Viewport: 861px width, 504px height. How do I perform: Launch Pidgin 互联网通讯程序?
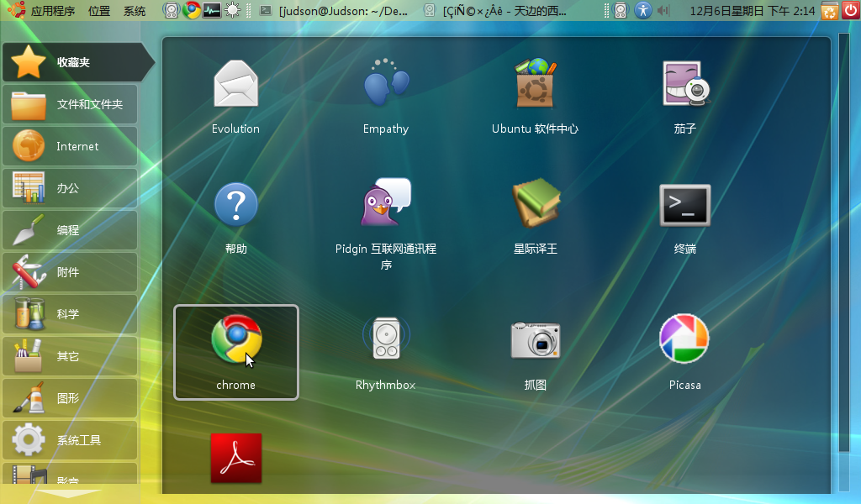385,223
